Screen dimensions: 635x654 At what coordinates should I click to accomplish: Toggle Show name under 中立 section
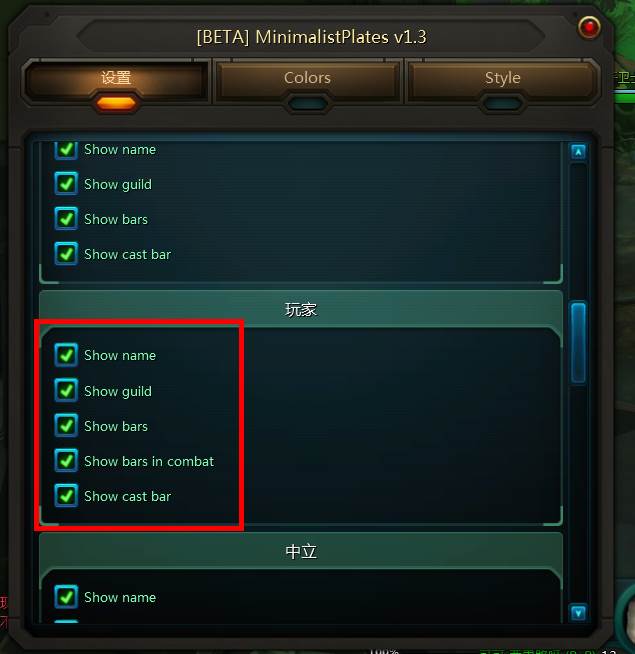[x=66, y=597]
